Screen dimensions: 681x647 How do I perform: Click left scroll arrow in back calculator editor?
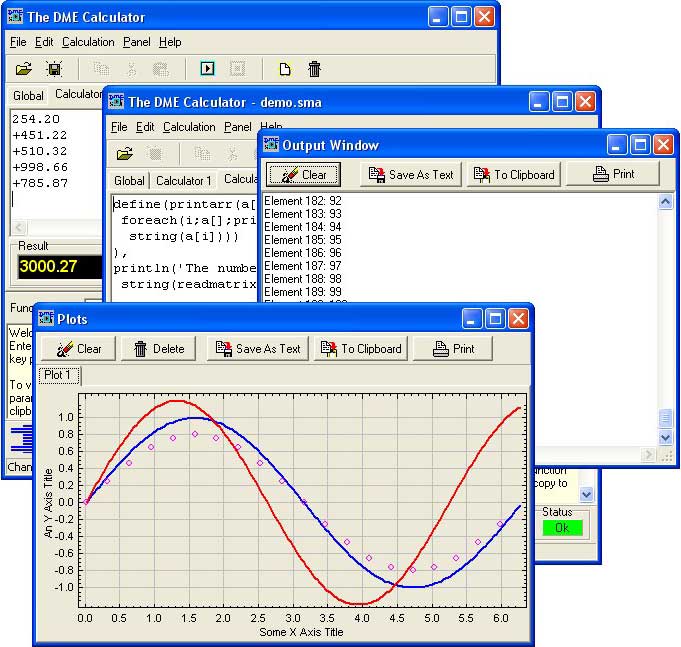[19, 227]
